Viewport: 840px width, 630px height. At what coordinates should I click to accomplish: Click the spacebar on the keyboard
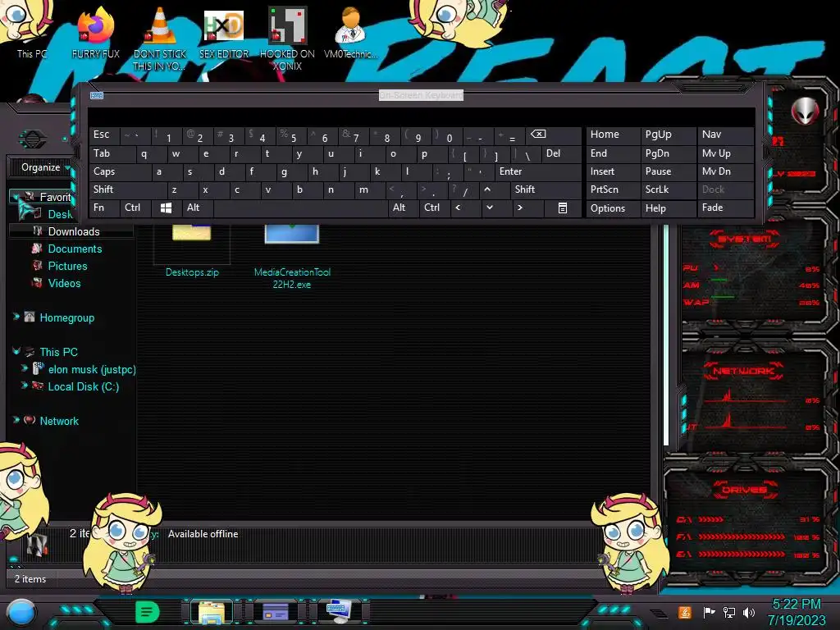[x=300, y=208]
